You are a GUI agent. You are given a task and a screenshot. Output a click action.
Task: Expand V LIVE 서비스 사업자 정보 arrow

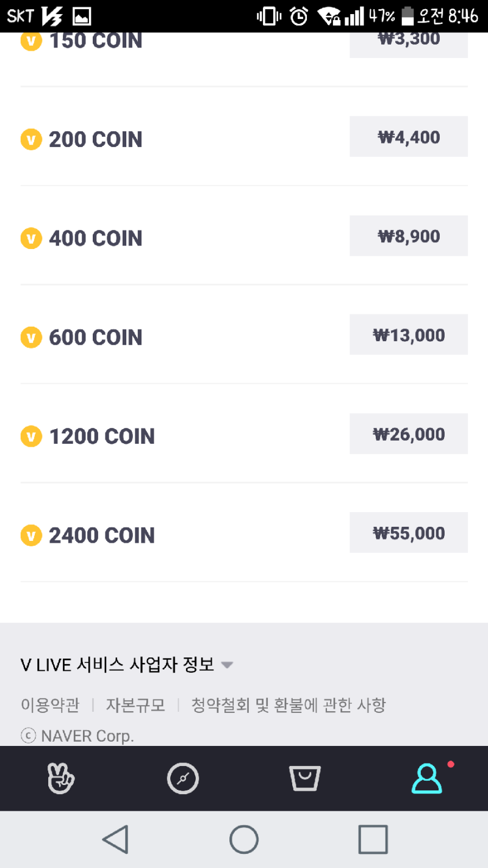click(227, 665)
